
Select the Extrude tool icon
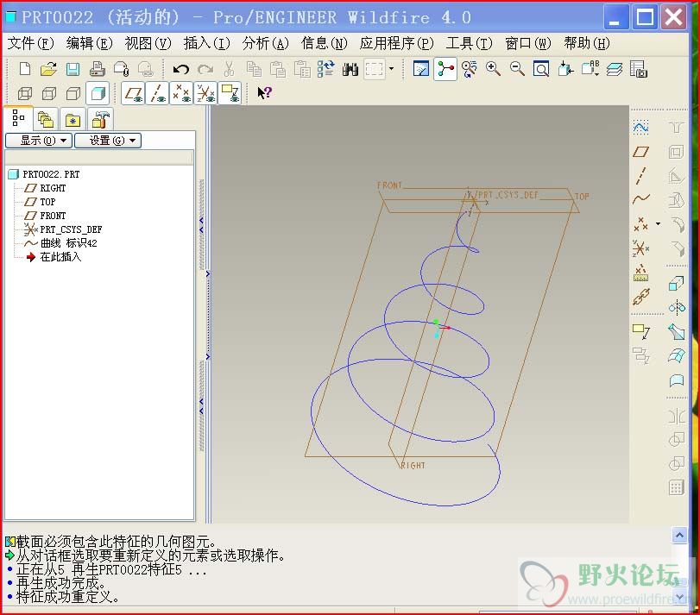coord(677,283)
